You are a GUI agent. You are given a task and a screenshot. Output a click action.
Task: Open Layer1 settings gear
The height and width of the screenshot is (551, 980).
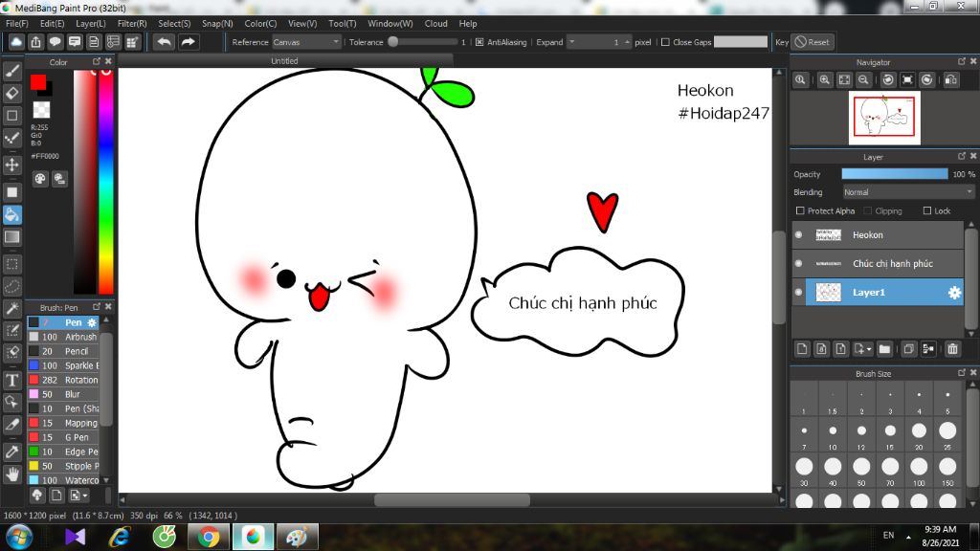coord(954,293)
